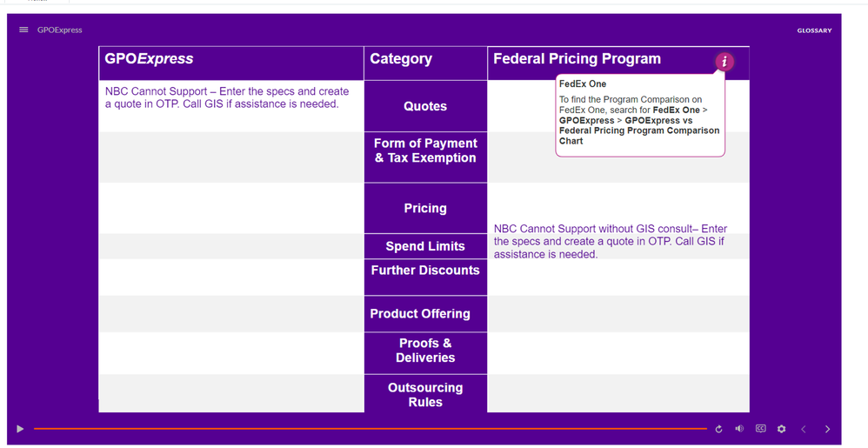868x448 pixels.
Task: Advance to the next slide
Action: coord(827,429)
